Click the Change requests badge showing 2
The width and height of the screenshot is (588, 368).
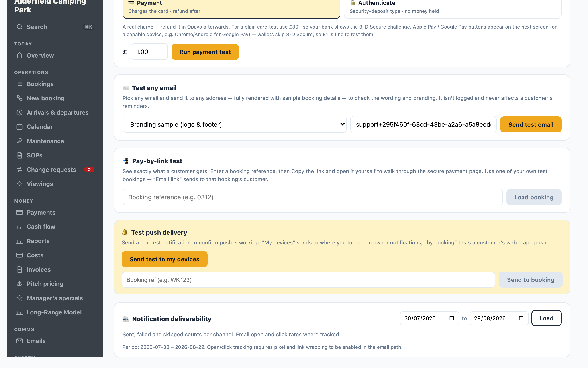(89, 170)
